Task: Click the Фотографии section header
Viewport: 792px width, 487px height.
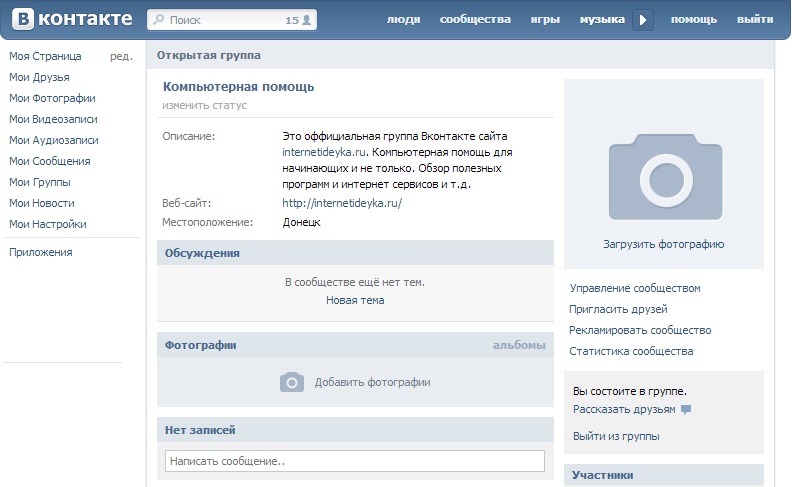Action: point(355,345)
